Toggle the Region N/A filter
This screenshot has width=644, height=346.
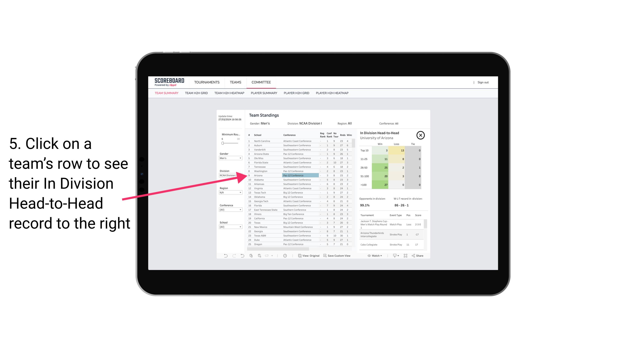coord(230,193)
